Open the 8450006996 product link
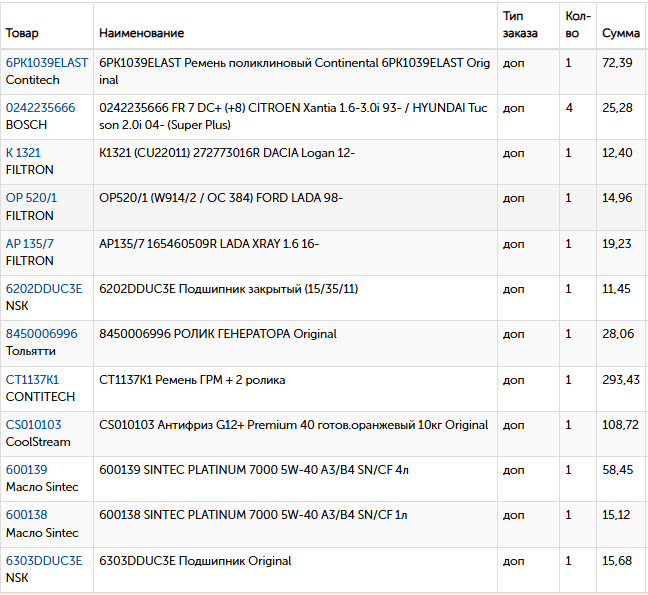Viewport: 648px width, 595px height. pos(41,334)
